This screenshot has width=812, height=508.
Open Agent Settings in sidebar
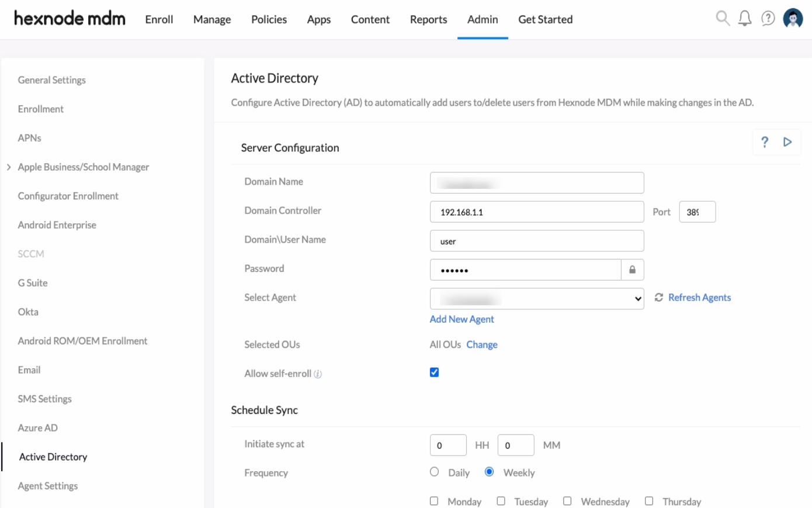point(48,486)
